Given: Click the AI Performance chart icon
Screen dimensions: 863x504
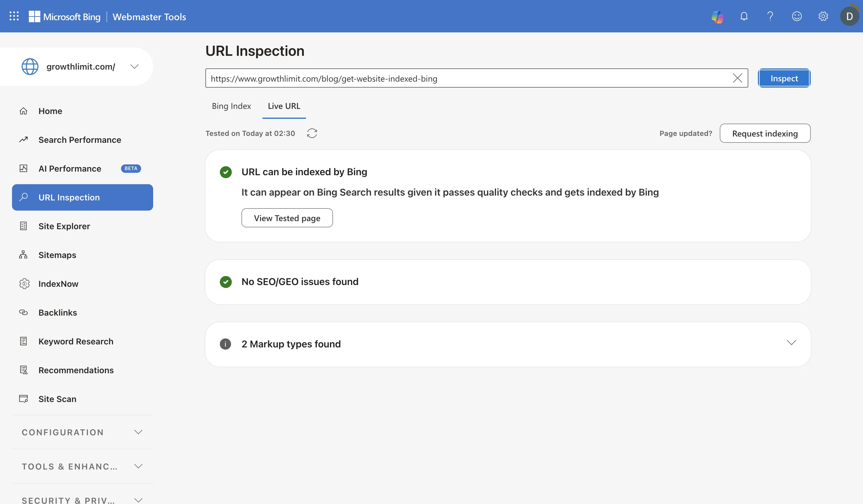Looking at the screenshot, I should coord(23,168).
